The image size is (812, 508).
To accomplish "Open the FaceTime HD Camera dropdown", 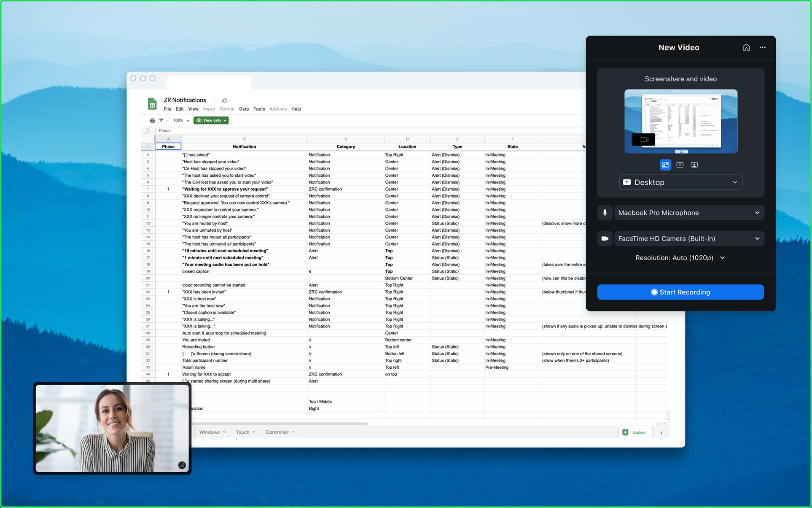I will [x=689, y=239].
